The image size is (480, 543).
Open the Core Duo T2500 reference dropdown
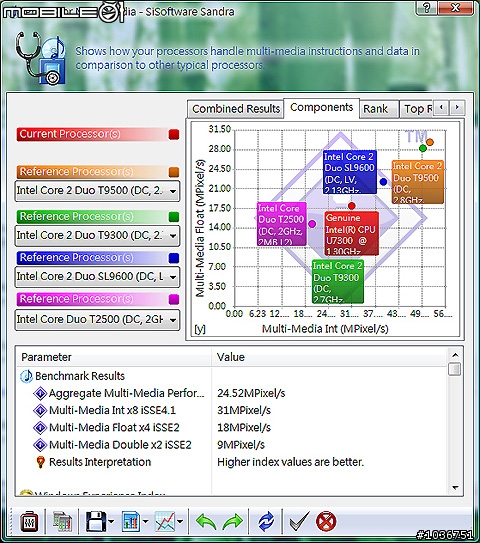click(97, 320)
